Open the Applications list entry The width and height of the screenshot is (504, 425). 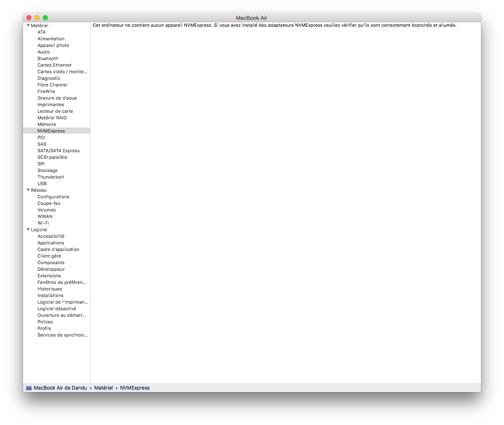tap(51, 243)
